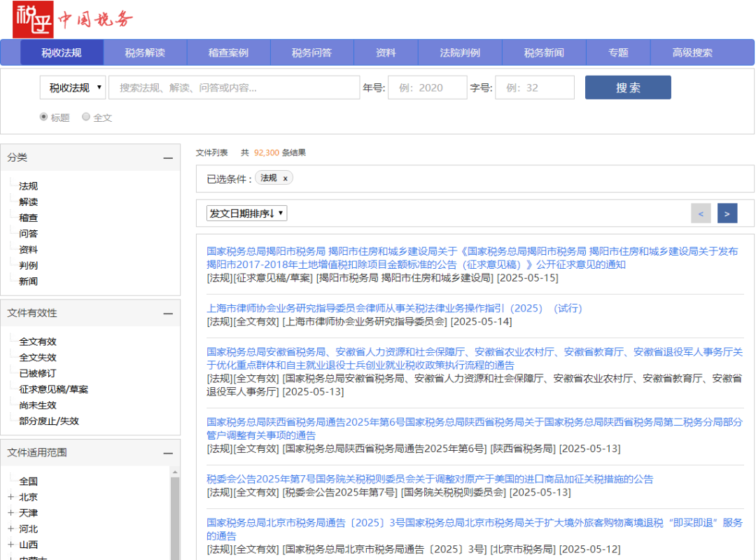Click the 年号 input field

427,87
